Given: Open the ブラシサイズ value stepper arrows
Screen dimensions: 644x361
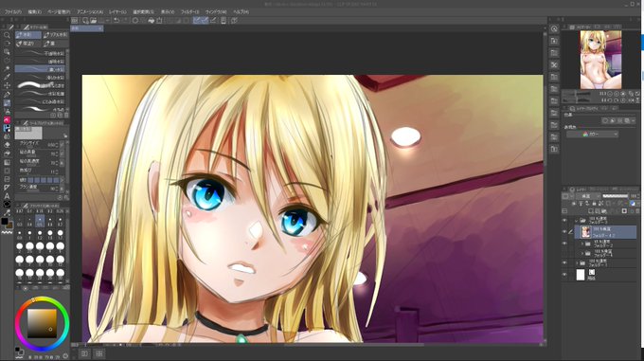Looking at the screenshot, I should coord(58,145).
